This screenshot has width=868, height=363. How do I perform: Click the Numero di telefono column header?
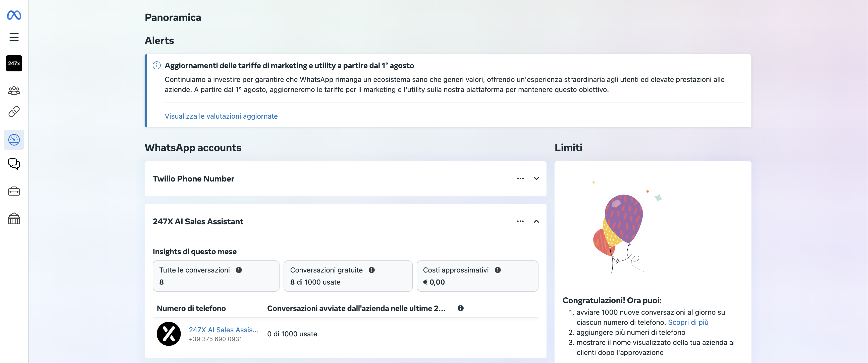191,308
